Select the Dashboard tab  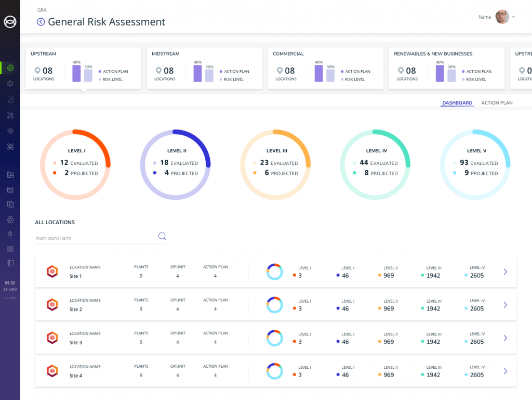click(x=457, y=103)
